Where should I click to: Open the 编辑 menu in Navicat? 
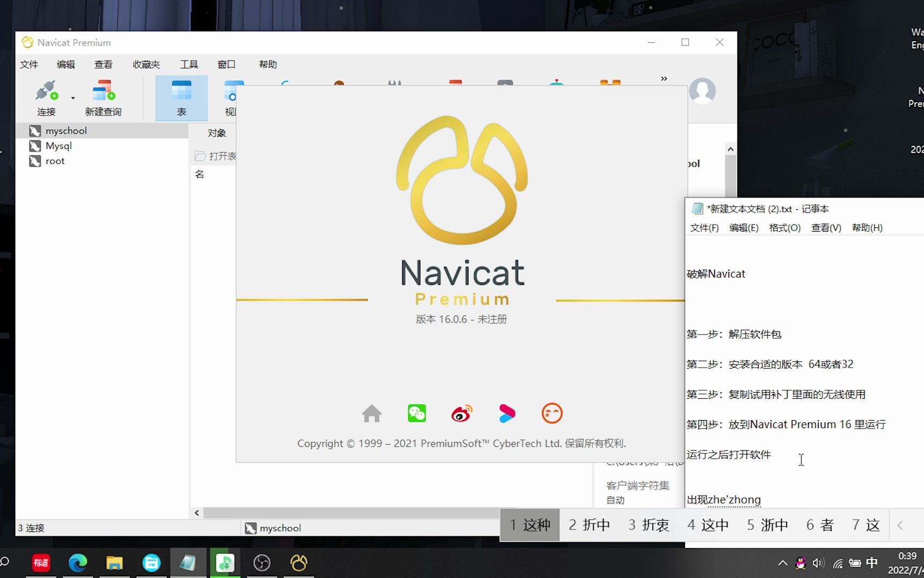click(x=66, y=65)
